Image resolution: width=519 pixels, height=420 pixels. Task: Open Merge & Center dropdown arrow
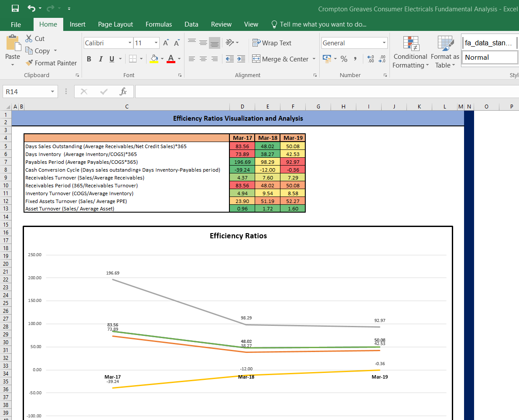coord(314,59)
